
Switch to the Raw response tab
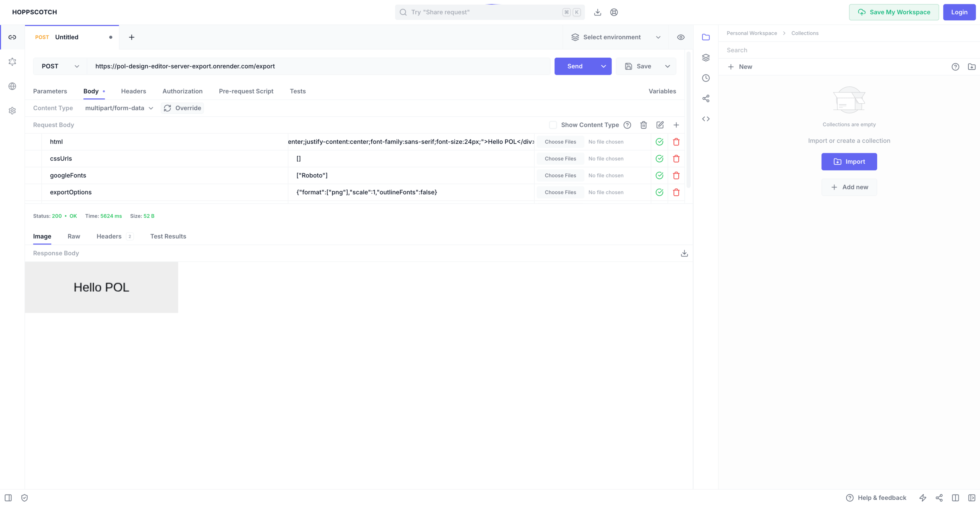(73, 236)
